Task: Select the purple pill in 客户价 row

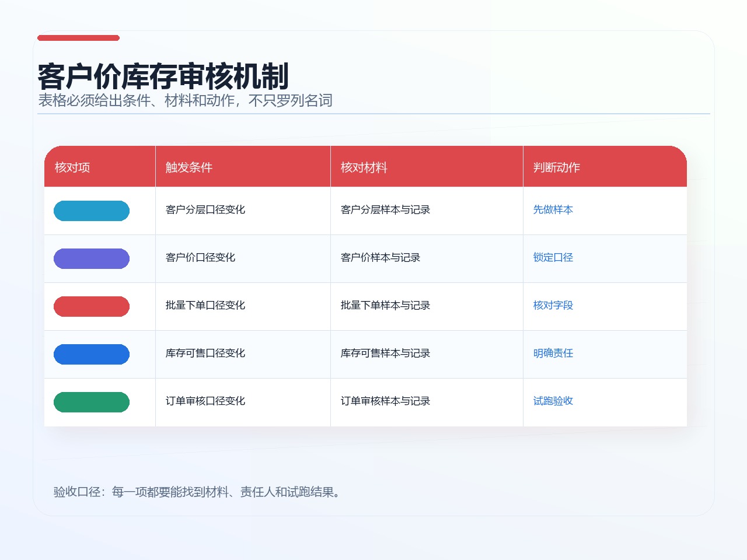Action: click(x=92, y=258)
